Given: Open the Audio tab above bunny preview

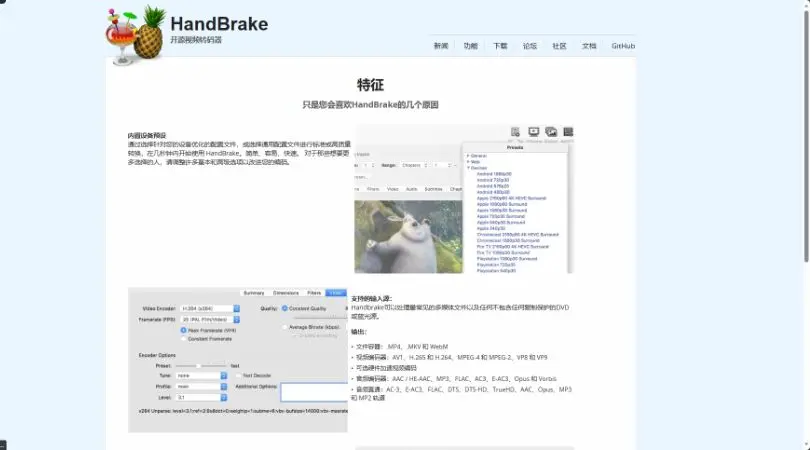Looking at the screenshot, I should click(411, 189).
